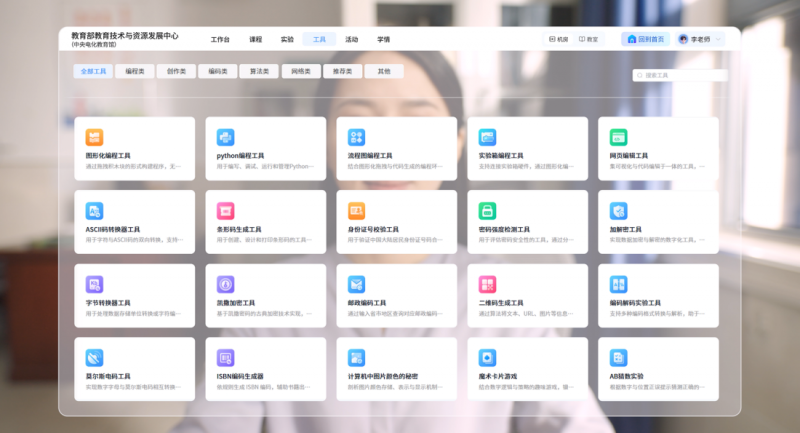Open the 二维码生成工具 icon

(x=487, y=284)
